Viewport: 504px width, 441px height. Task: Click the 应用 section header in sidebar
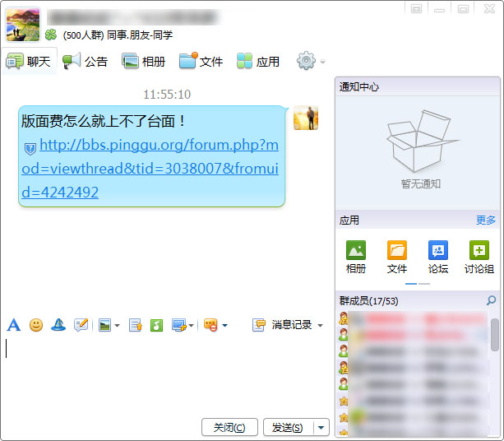pos(349,220)
